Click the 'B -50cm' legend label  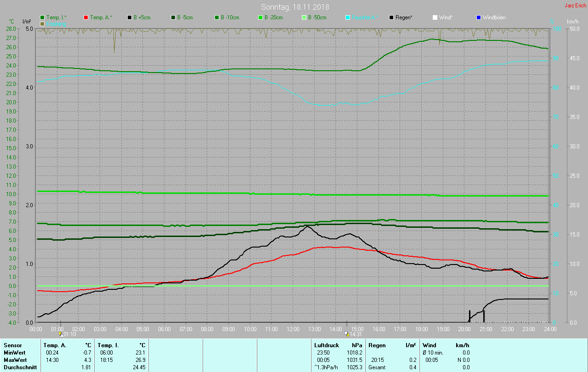317,17
